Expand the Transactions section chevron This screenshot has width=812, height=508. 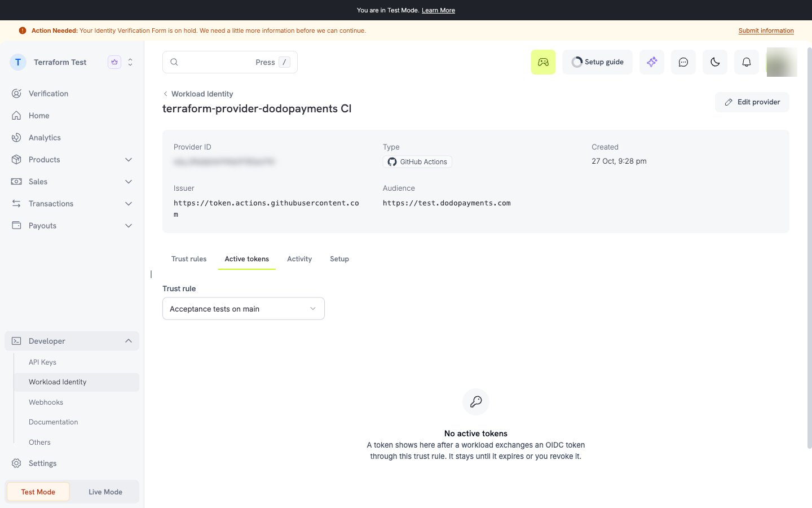point(129,204)
